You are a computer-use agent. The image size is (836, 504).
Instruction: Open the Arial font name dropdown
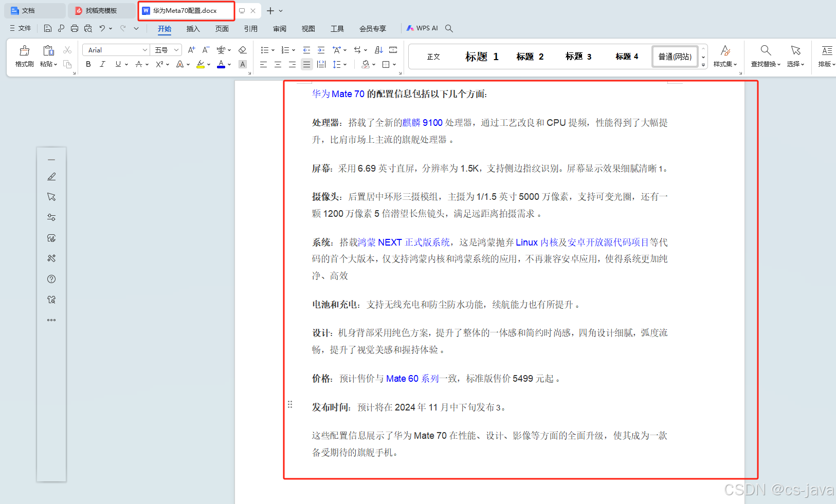145,50
